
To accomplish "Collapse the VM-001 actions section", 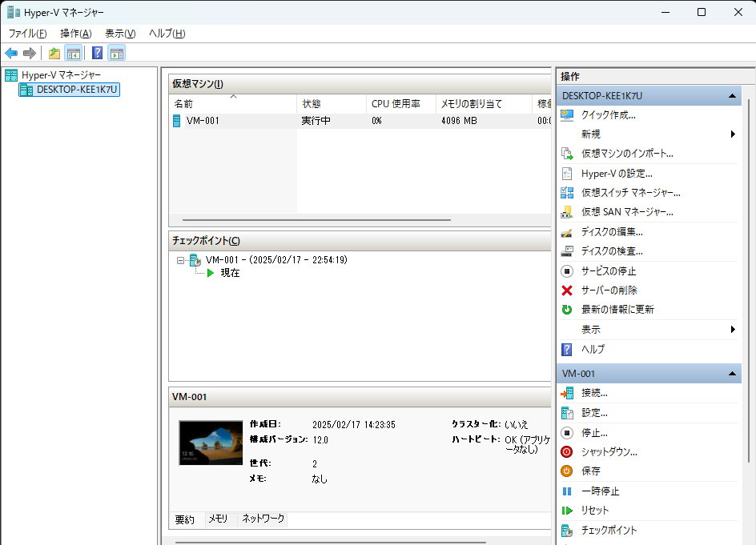I will click(732, 374).
